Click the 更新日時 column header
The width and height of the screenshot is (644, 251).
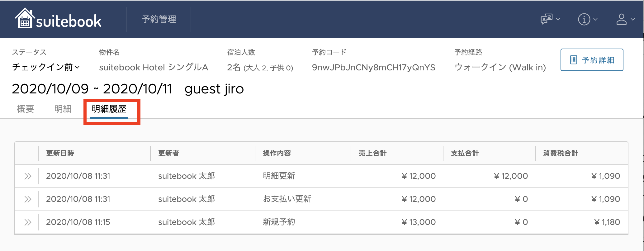coord(60,153)
